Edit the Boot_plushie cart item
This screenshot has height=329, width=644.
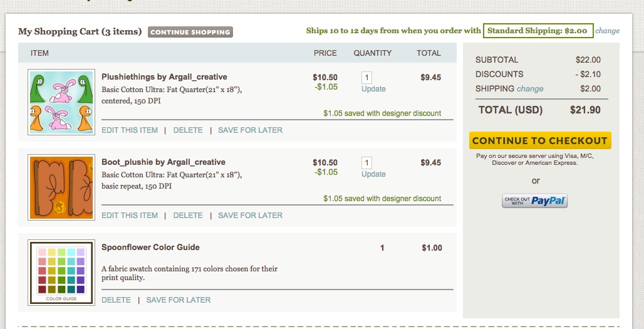click(x=130, y=216)
